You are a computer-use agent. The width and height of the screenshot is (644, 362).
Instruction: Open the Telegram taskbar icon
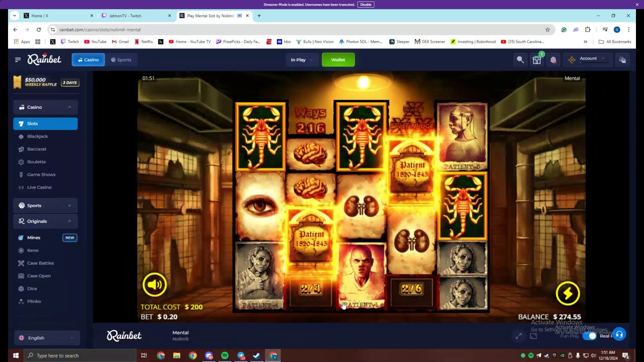(x=241, y=355)
